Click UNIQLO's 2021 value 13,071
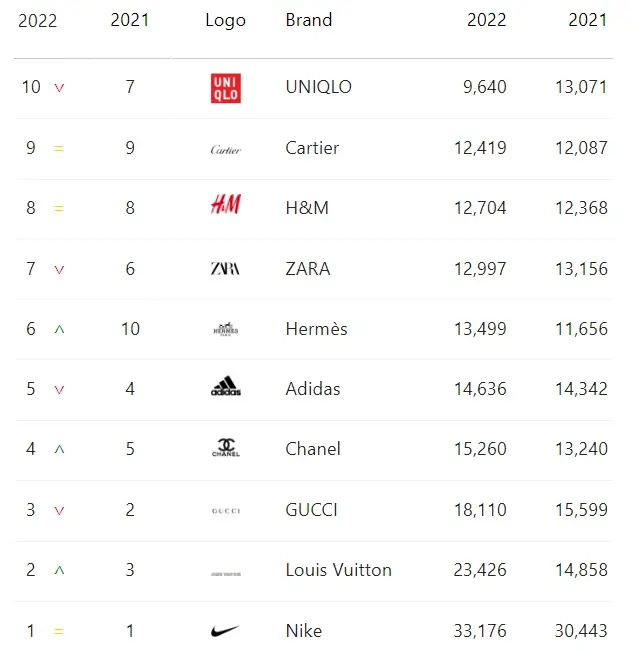Viewport: 634px width, 658px height. (581, 87)
